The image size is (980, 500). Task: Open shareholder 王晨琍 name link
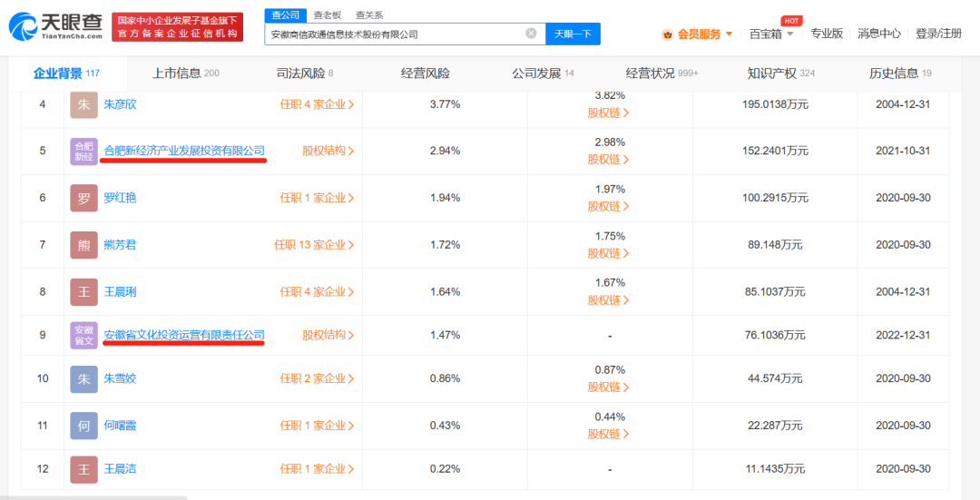coord(120,291)
